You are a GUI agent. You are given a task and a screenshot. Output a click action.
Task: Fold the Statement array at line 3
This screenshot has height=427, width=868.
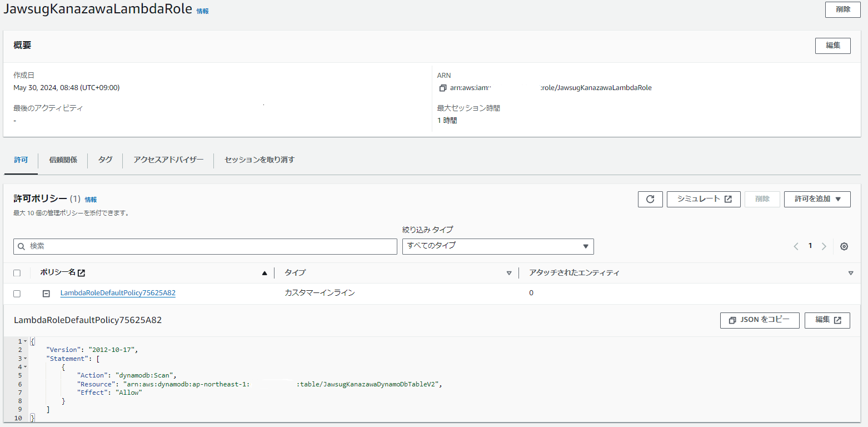coord(25,359)
